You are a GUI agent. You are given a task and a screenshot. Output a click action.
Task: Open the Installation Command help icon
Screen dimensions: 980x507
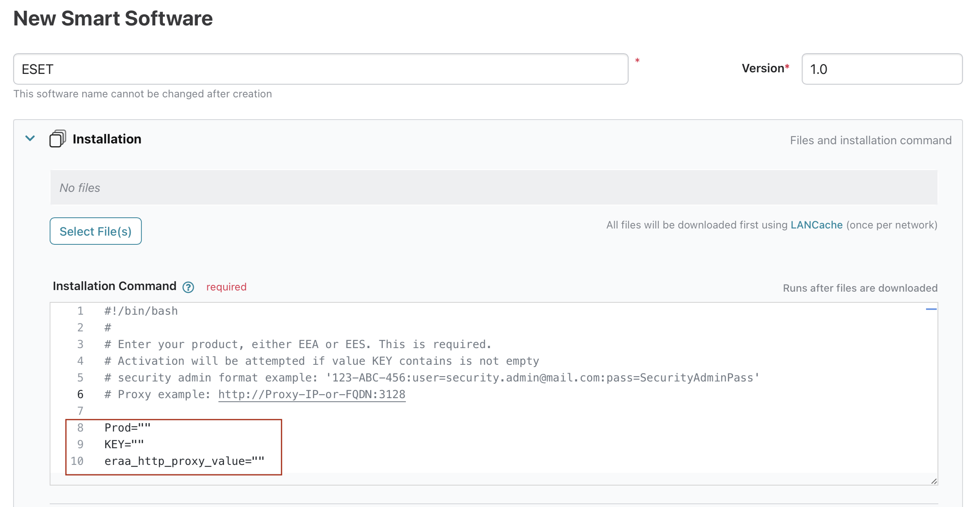pos(188,287)
